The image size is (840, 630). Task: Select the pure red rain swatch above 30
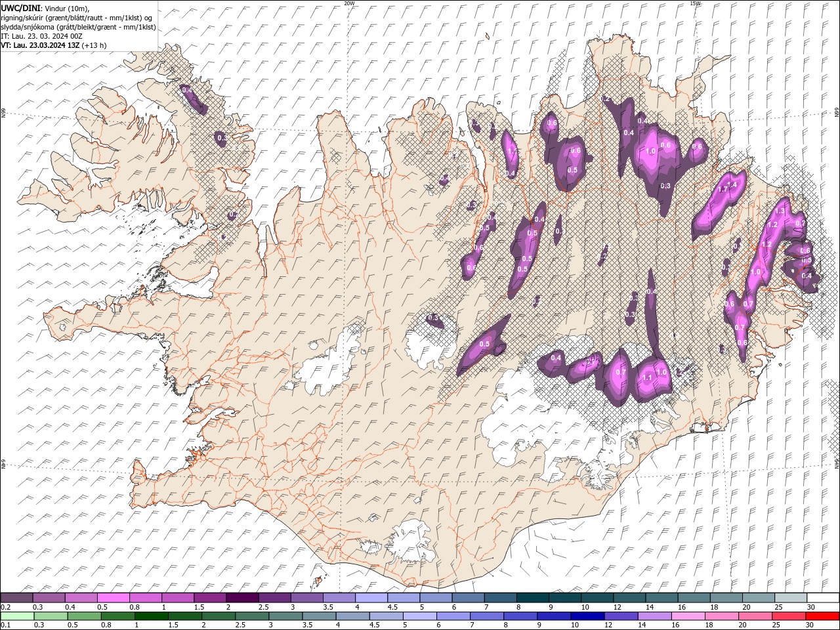(823, 616)
